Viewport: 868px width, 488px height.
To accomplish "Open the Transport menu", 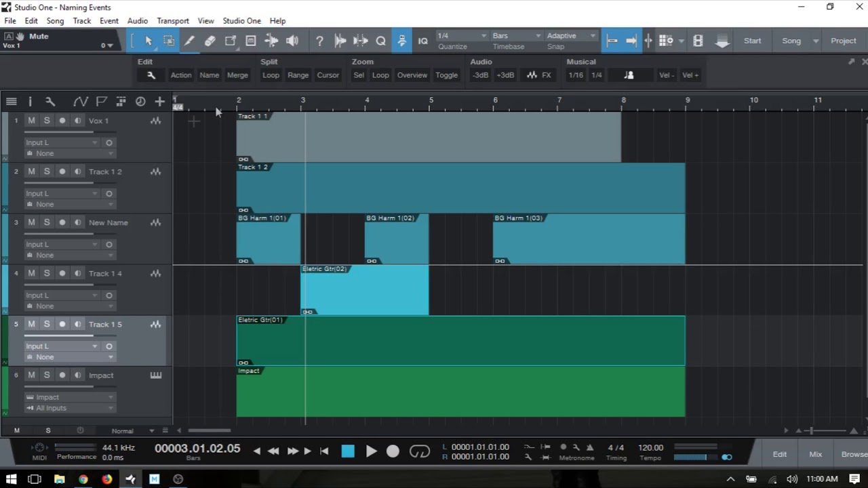I will (173, 21).
